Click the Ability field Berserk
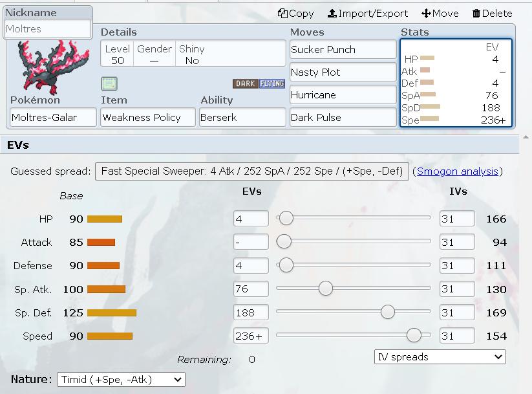The image size is (532, 394). pos(242,118)
